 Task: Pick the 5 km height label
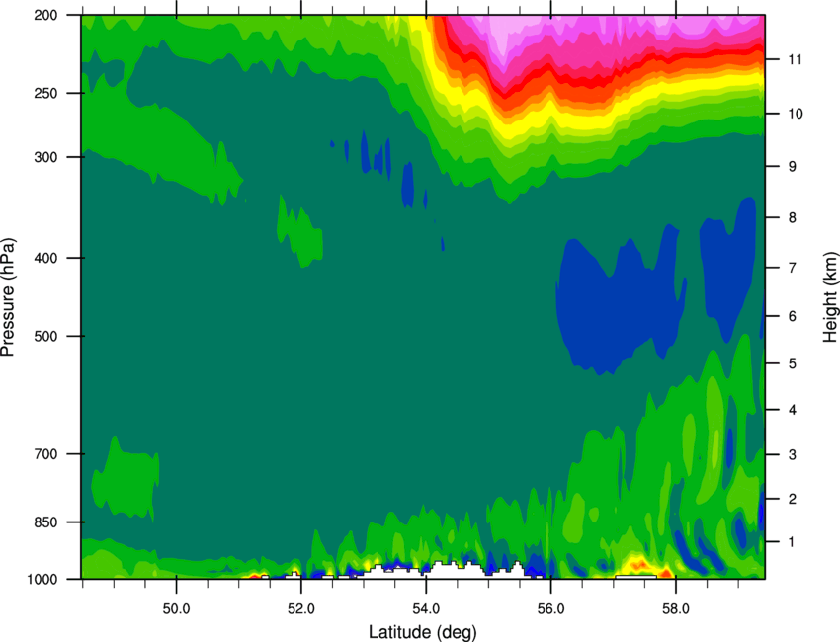(x=792, y=363)
